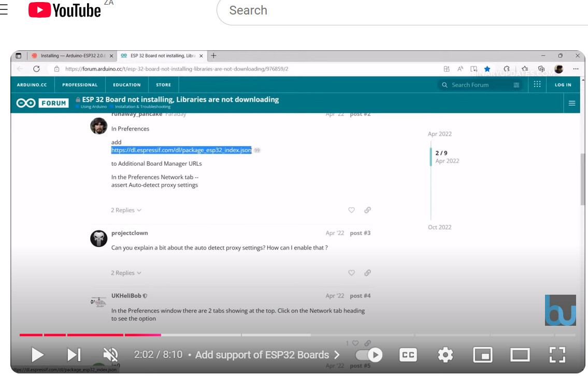Expand 2 Replies under the Preferences post

pos(126,210)
